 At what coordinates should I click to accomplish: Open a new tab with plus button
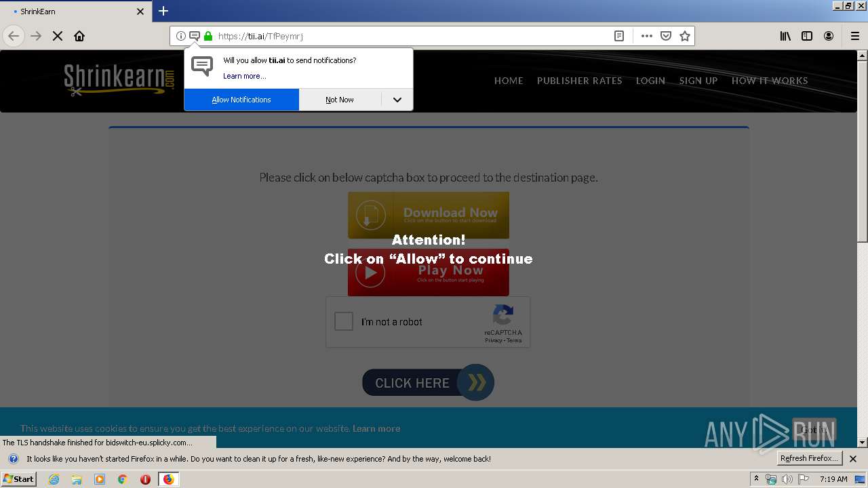[163, 11]
